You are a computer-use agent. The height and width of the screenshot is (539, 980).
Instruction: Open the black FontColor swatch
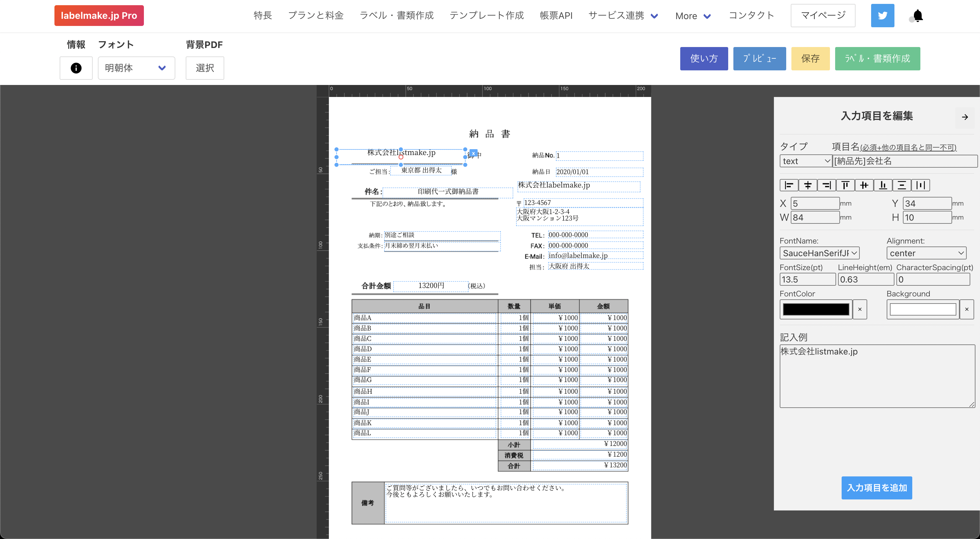tap(816, 309)
